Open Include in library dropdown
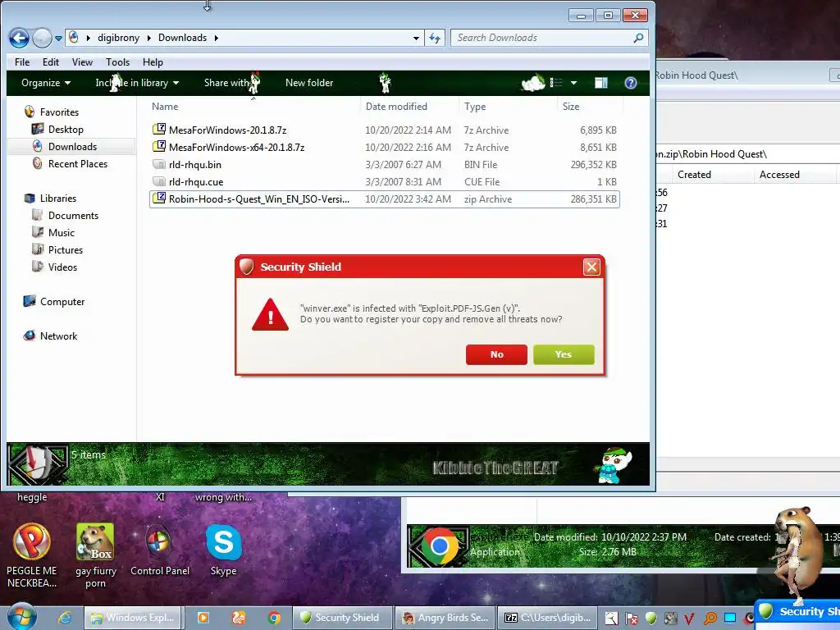This screenshot has height=630, width=840. coord(137,83)
